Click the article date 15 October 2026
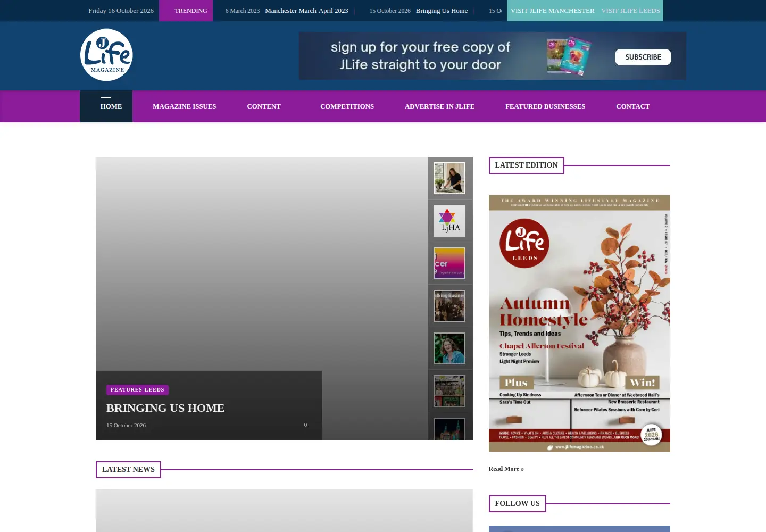The height and width of the screenshot is (532, 766). click(126, 425)
